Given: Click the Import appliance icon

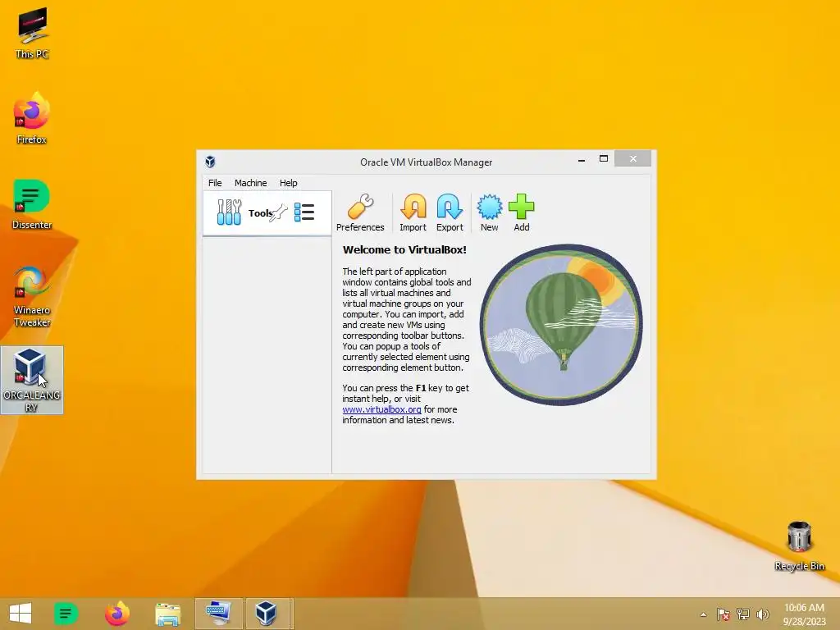Looking at the screenshot, I should pos(413,212).
